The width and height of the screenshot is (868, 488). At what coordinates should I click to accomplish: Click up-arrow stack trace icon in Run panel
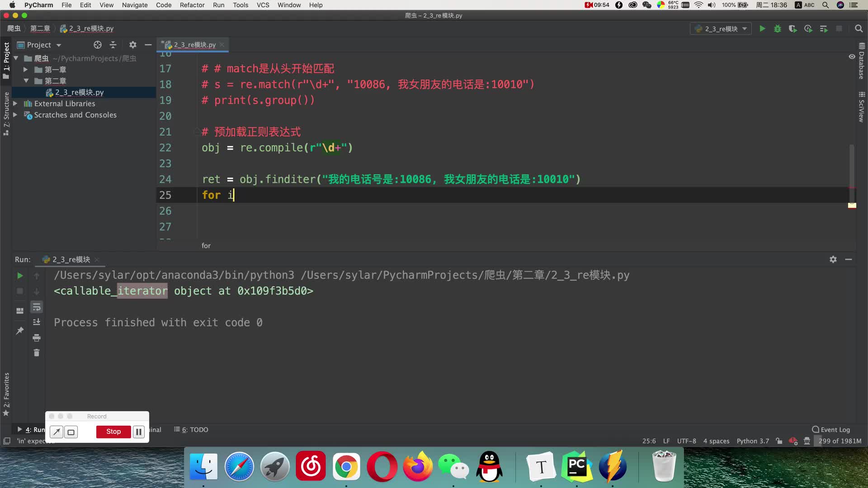pyautogui.click(x=37, y=276)
